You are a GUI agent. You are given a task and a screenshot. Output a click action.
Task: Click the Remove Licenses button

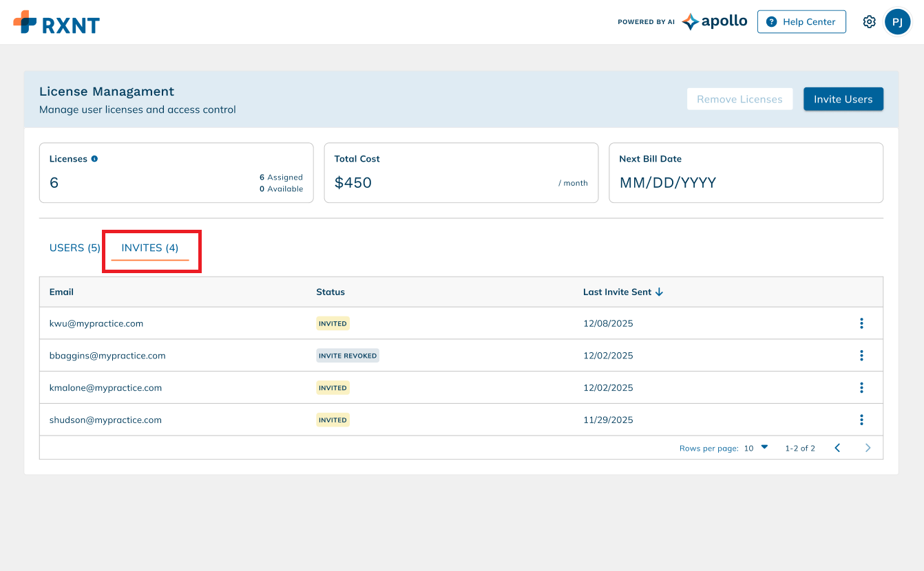tap(739, 99)
